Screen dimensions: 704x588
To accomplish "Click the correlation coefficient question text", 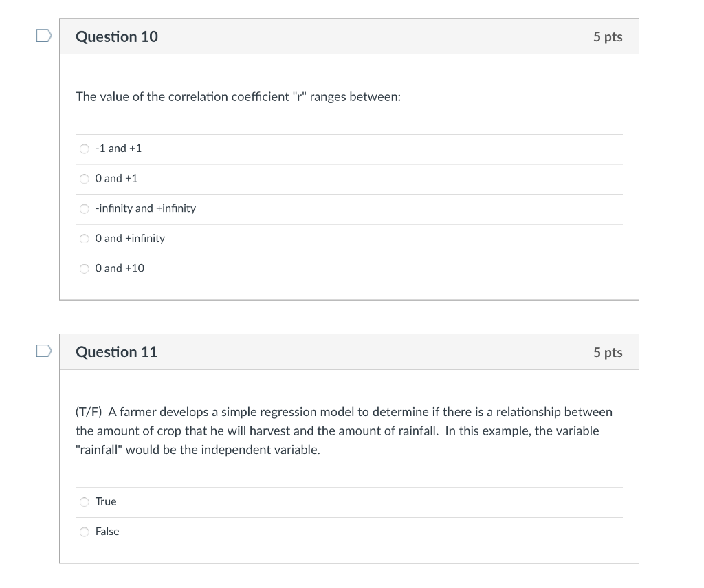I will coord(239,96).
